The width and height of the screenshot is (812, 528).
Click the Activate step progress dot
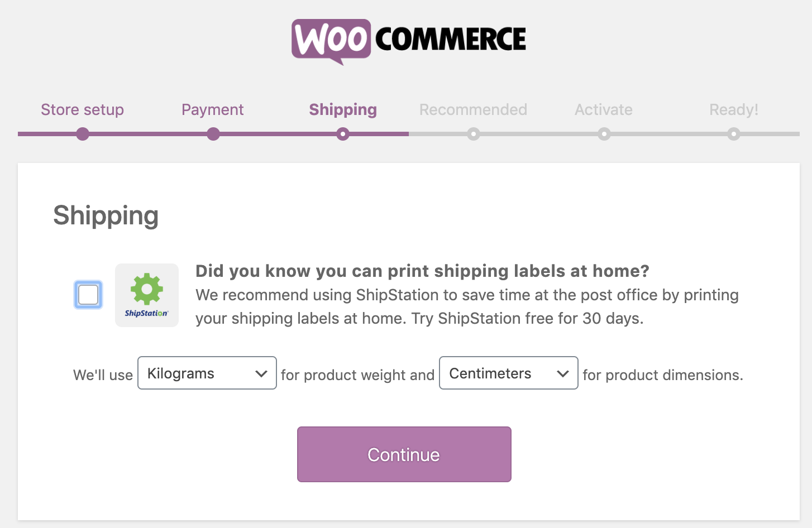coord(604,134)
